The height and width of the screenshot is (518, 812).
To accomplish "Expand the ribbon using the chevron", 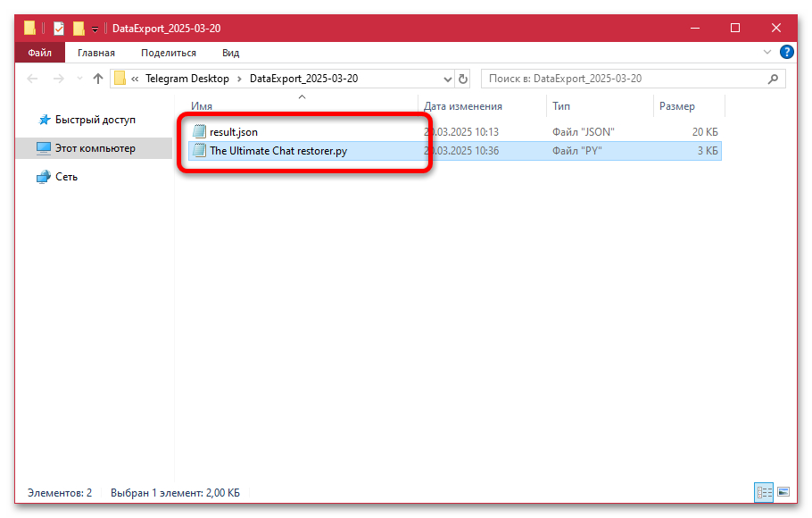I will (767, 54).
